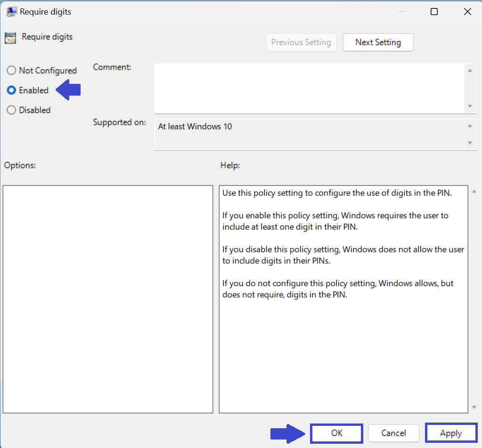The width and height of the screenshot is (482, 448).
Task: Focus the Comment text field
Action: tap(309, 88)
